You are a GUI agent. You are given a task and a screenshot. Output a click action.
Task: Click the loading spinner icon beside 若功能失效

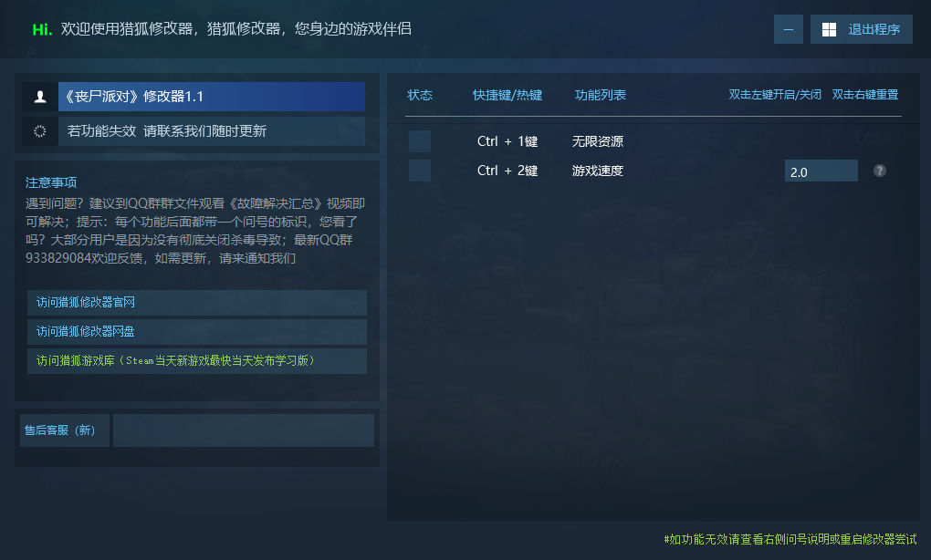click(x=40, y=131)
